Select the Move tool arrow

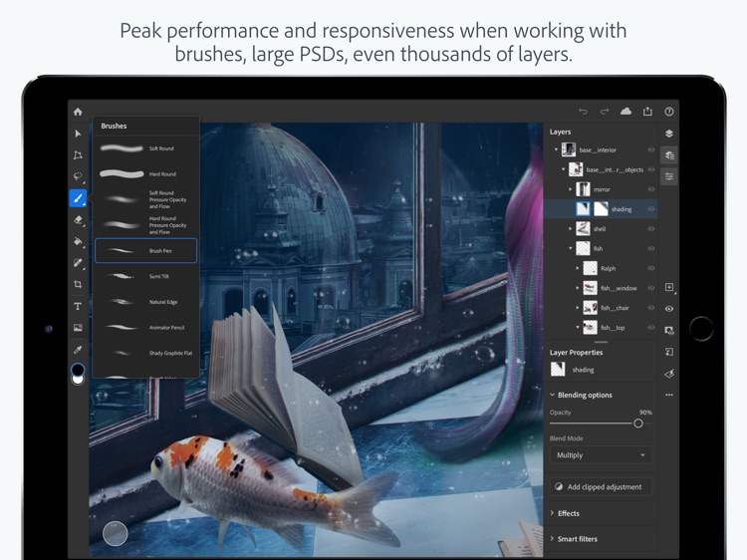point(78,134)
